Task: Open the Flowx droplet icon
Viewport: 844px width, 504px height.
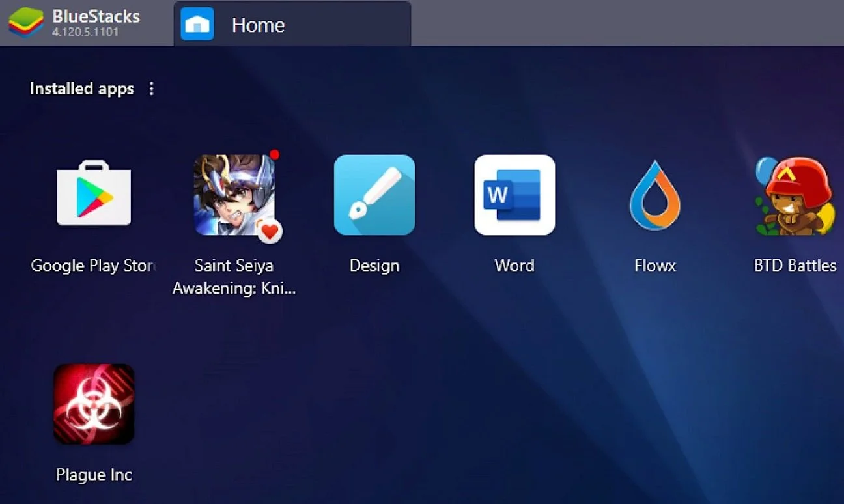Action: [x=654, y=195]
